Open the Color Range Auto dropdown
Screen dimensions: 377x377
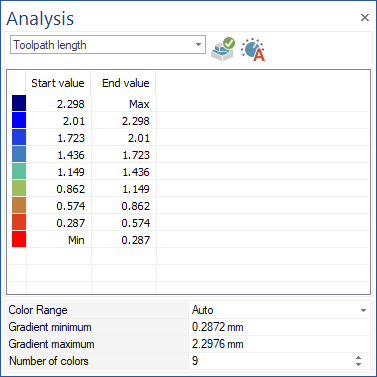[363, 310]
